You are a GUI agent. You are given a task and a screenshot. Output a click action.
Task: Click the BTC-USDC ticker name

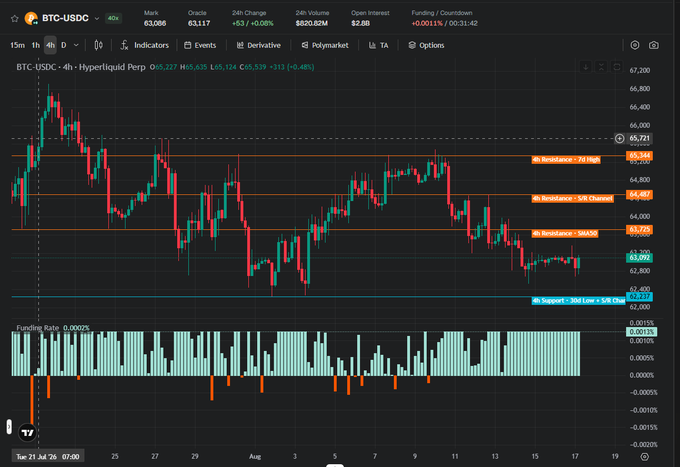65,18
